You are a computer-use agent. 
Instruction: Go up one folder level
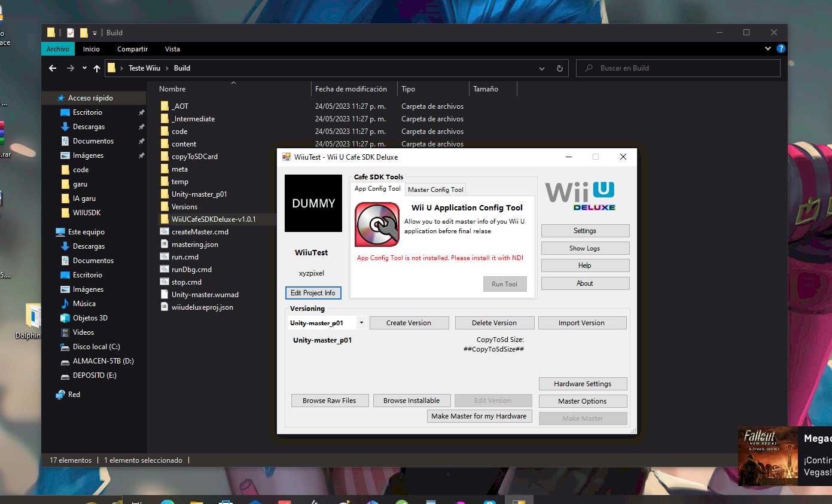point(97,68)
